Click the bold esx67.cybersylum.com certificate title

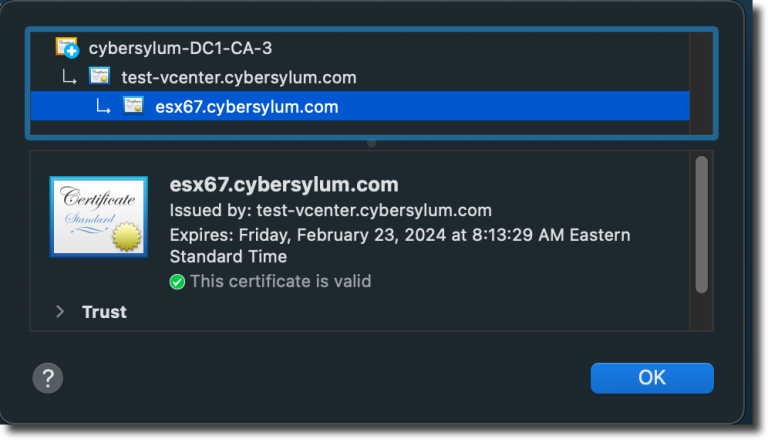pos(284,185)
